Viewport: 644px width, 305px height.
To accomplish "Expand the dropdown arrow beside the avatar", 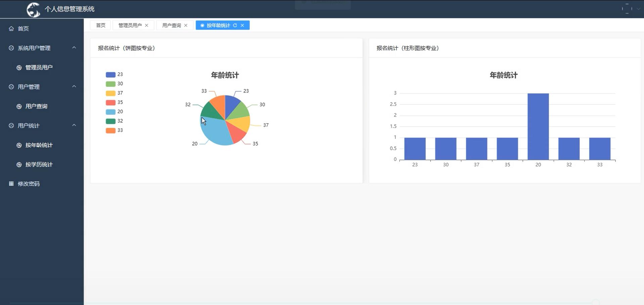I will coord(638,9).
